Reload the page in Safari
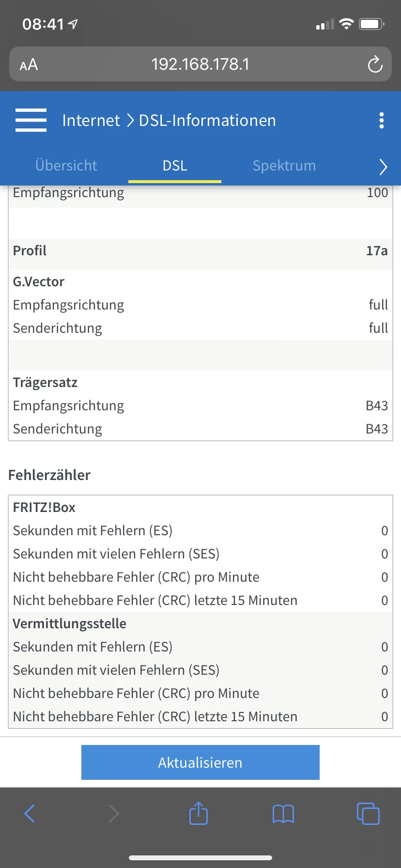401x868 pixels. click(x=375, y=64)
